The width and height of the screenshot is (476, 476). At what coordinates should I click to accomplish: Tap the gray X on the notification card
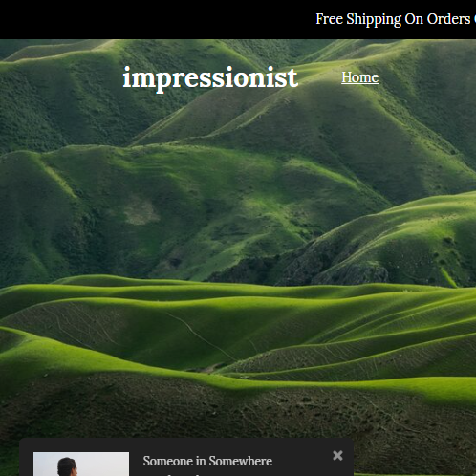(x=337, y=455)
